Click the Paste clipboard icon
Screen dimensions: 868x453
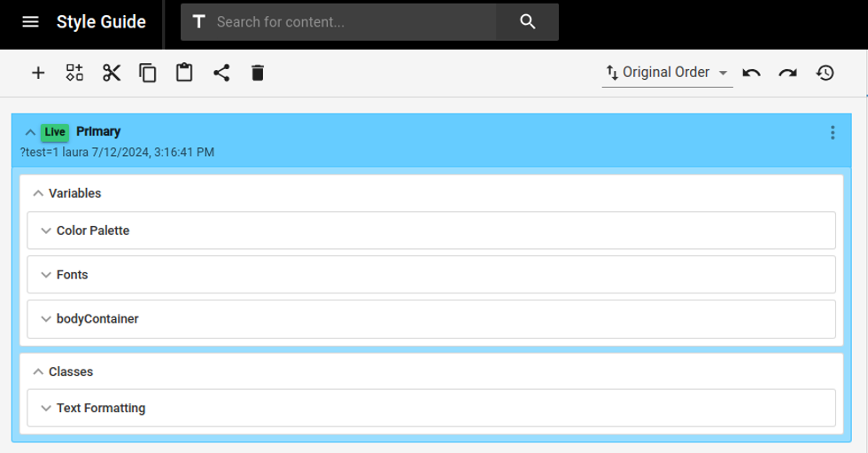(184, 73)
